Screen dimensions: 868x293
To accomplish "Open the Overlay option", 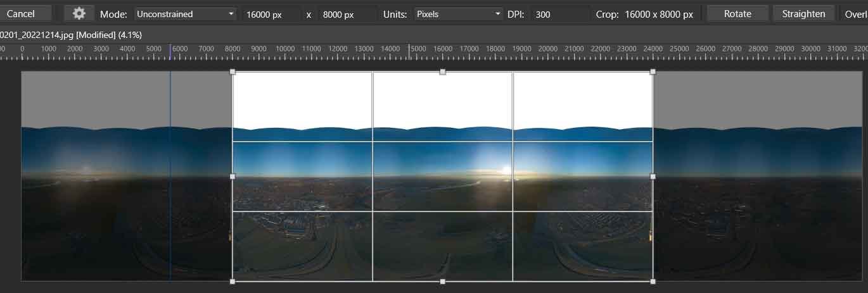I will [x=855, y=13].
